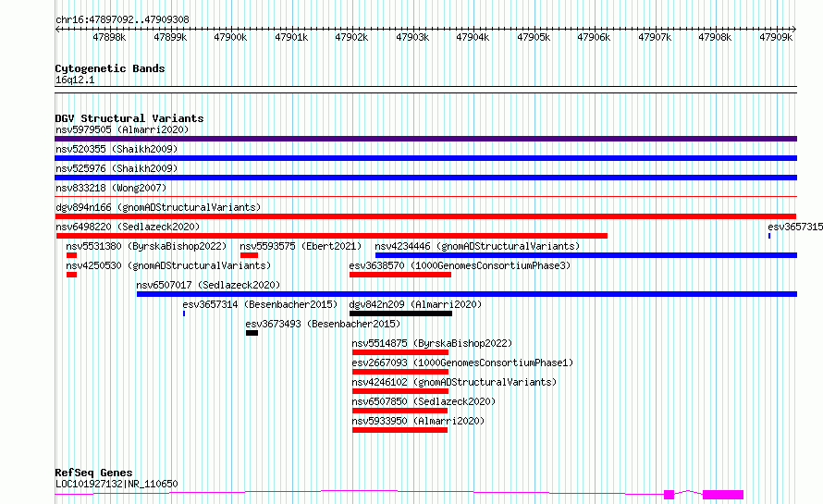823x504 pixels.
Task: Open LOC101927132|NR_110650 gene label
Action: [x=117, y=484]
